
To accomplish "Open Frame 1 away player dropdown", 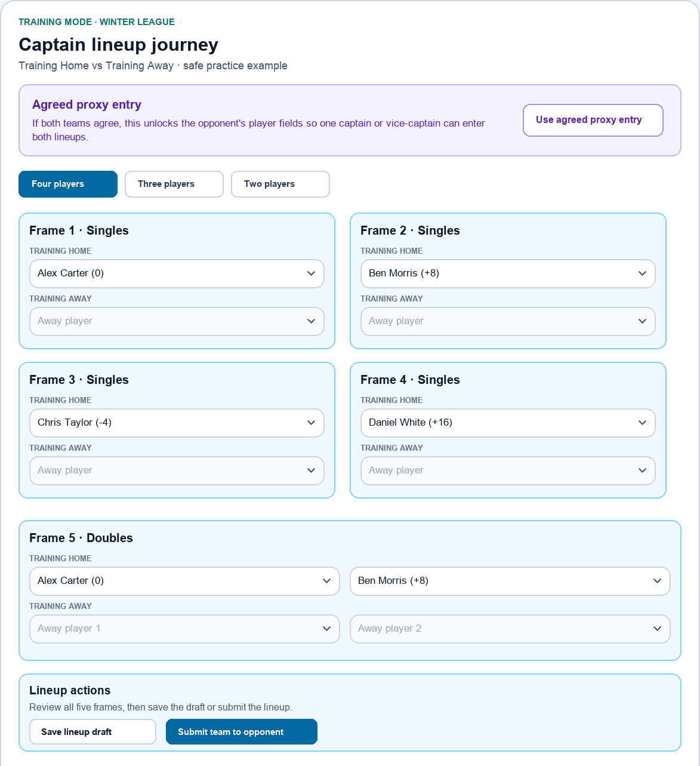I will tap(177, 321).
